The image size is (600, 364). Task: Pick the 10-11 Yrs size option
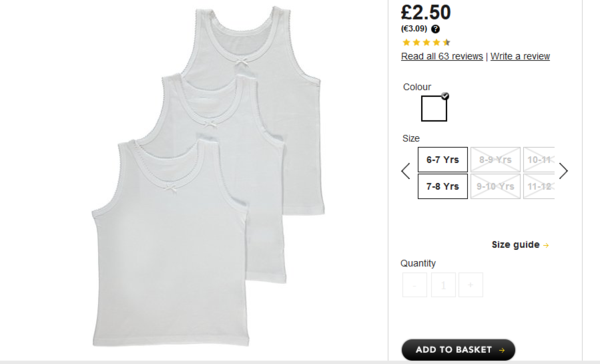click(539, 160)
